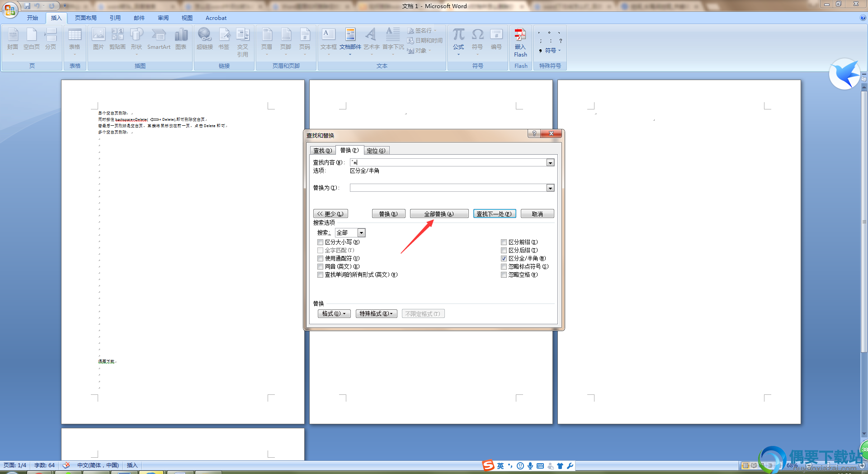868x474 pixels.
Task: Insert a chart with 图表
Action: coord(181,40)
